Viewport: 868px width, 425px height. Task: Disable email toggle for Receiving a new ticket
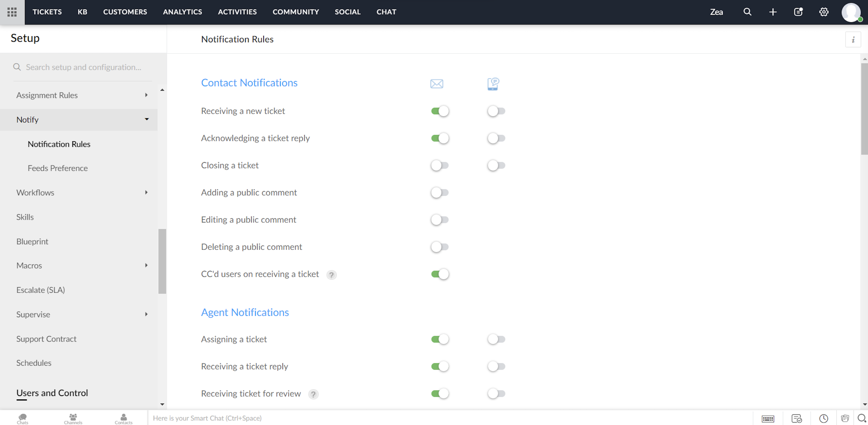coord(439,111)
